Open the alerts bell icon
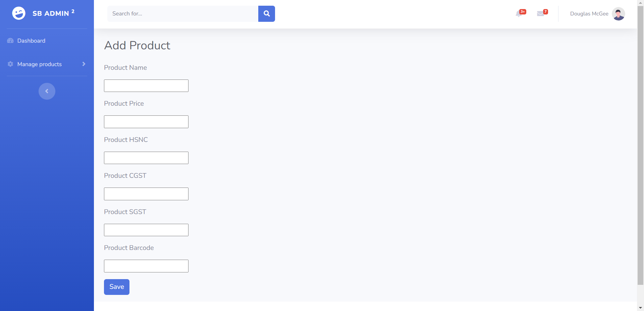The image size is (644, 311). pos(519,14)
